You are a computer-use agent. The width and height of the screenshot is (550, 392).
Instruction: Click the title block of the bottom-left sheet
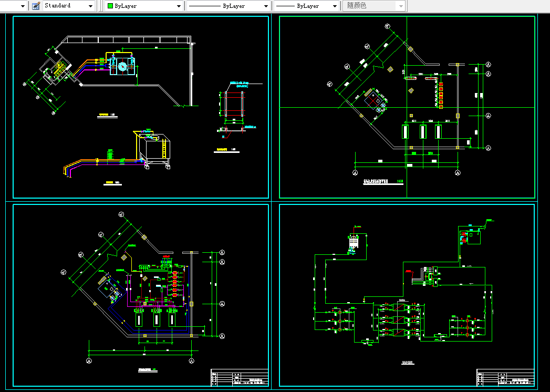(x=240, y=377)
